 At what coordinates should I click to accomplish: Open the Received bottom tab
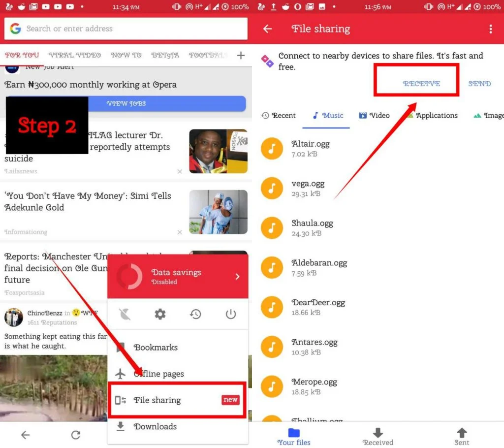click(x=378, y=437)
